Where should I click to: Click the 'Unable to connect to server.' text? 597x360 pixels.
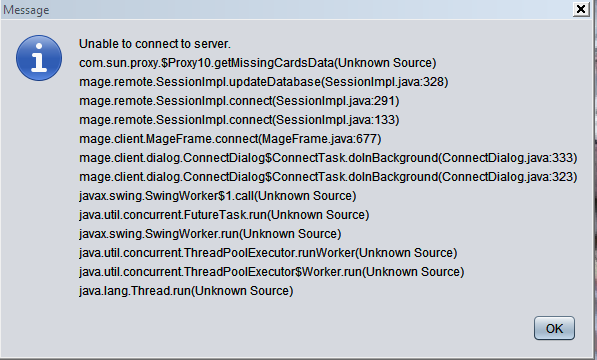[155, 44]
